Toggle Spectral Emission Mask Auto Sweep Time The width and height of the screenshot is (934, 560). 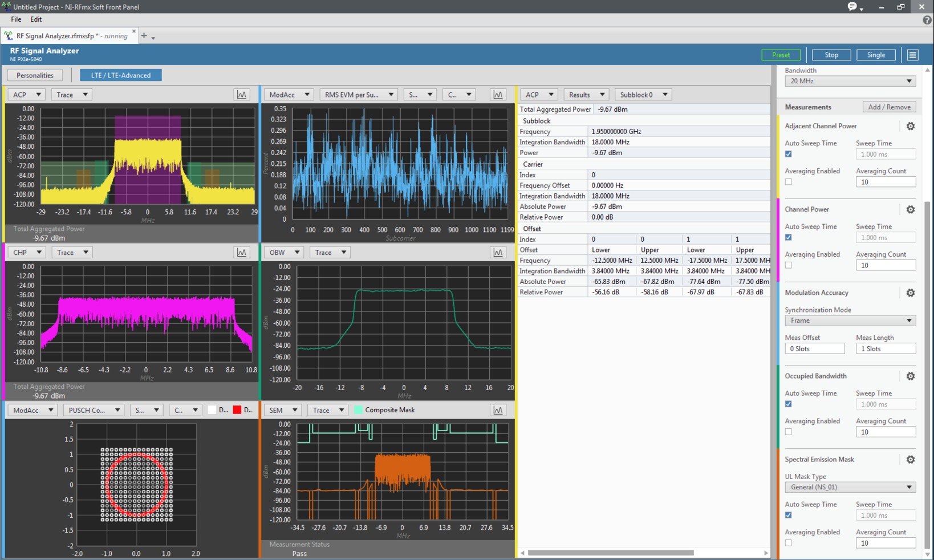(x=788, y=515)
